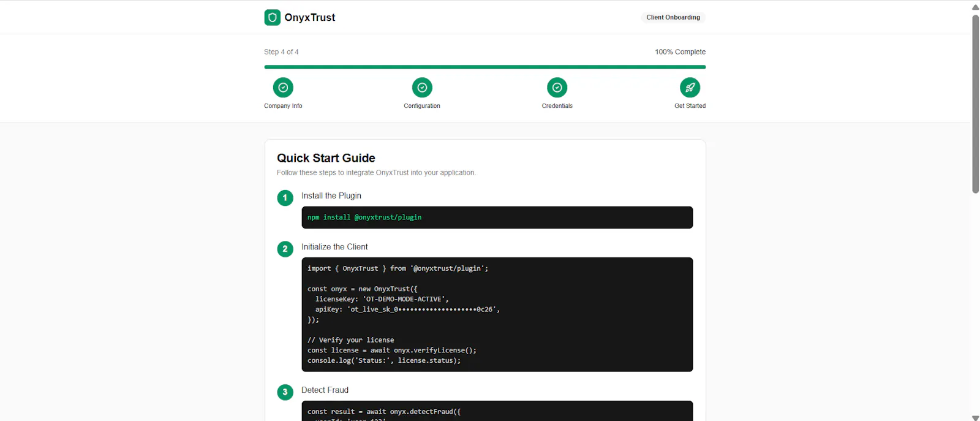The width and height of the screenshot is (980, 421).
Task: Click the "Follow these steps to integrate" subtitle
Action: (x=376, y=173)
